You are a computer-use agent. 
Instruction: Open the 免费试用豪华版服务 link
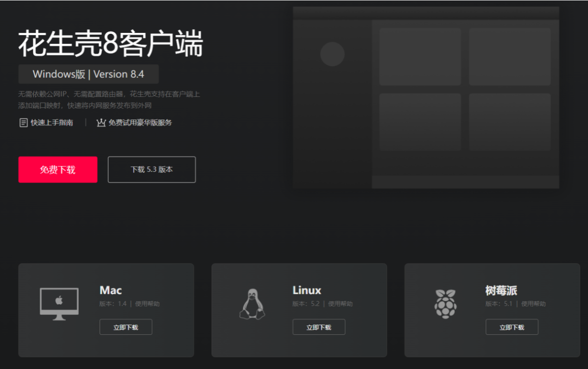coord(140,123)
